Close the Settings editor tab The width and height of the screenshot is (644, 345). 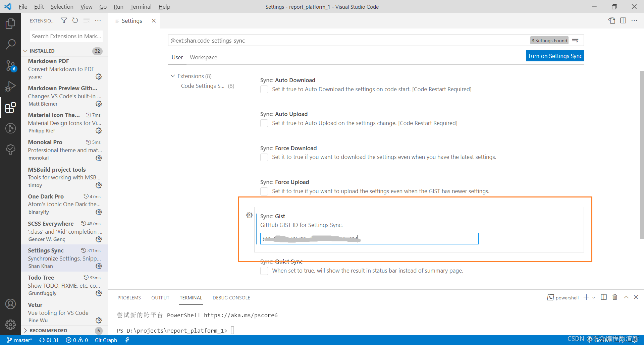(154, 21)
